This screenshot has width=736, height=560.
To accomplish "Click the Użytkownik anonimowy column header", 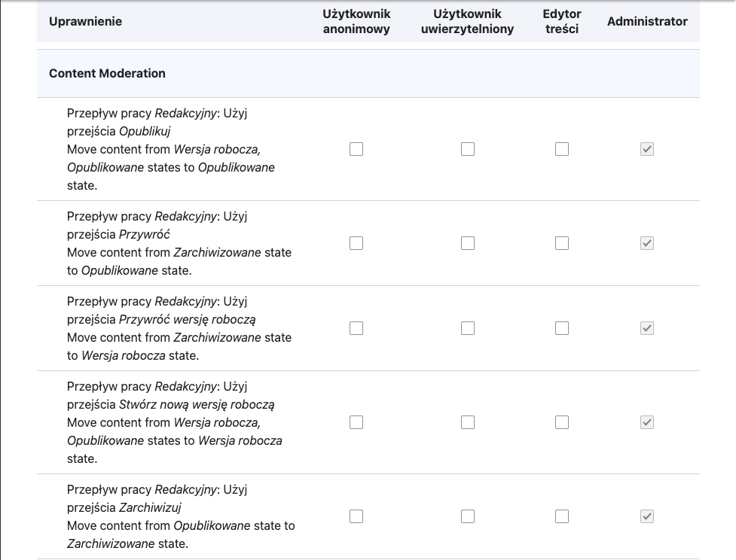I will pyautogui.click(x=356, y=22).
